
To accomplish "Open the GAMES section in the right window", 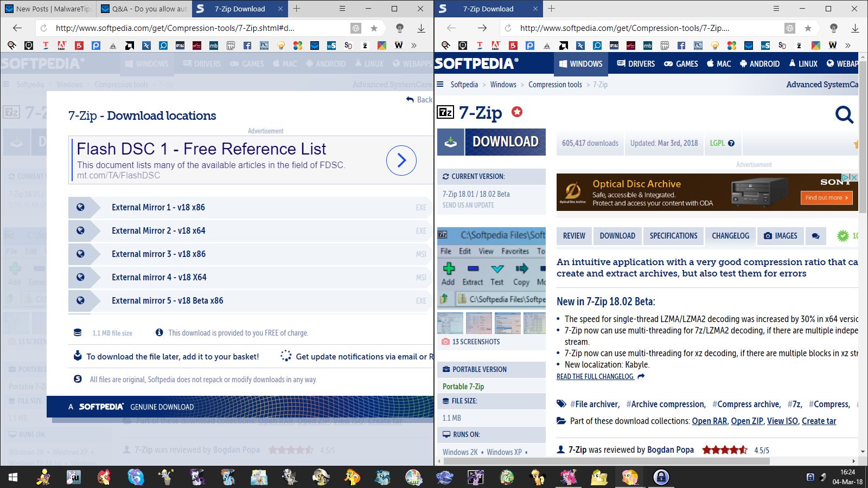I will click(681, 63).
